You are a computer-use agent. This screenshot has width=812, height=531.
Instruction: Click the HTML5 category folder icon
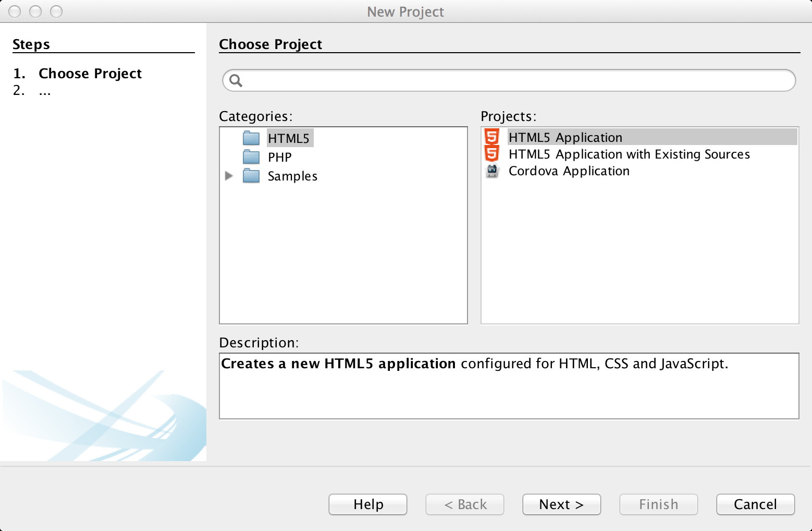pos(251,138)
